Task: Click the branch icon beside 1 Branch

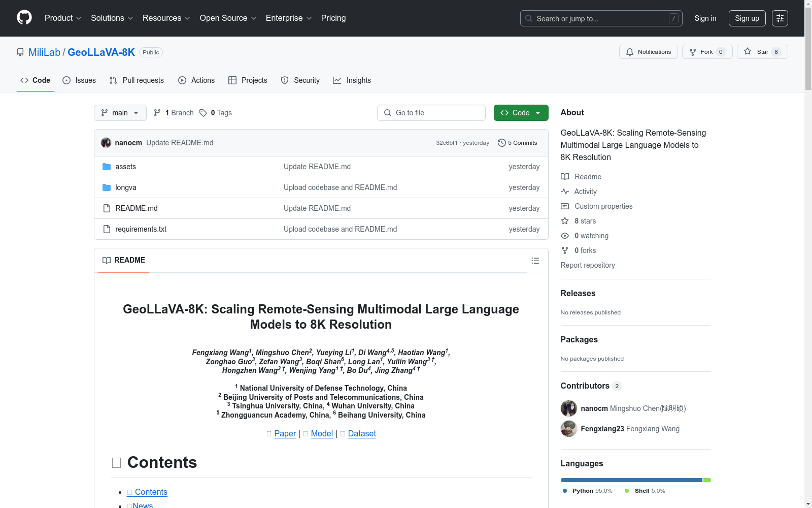Action: click(x=157, y=113)
